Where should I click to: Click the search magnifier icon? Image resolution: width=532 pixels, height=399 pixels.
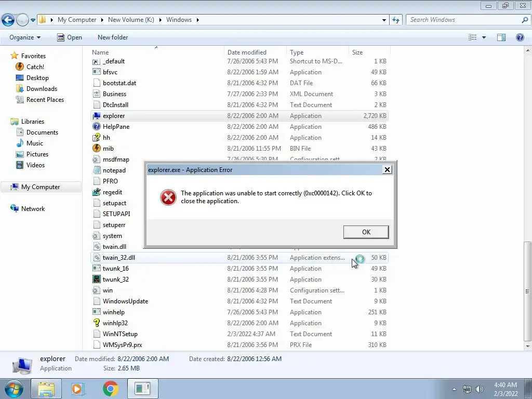[x=525, y=20]
